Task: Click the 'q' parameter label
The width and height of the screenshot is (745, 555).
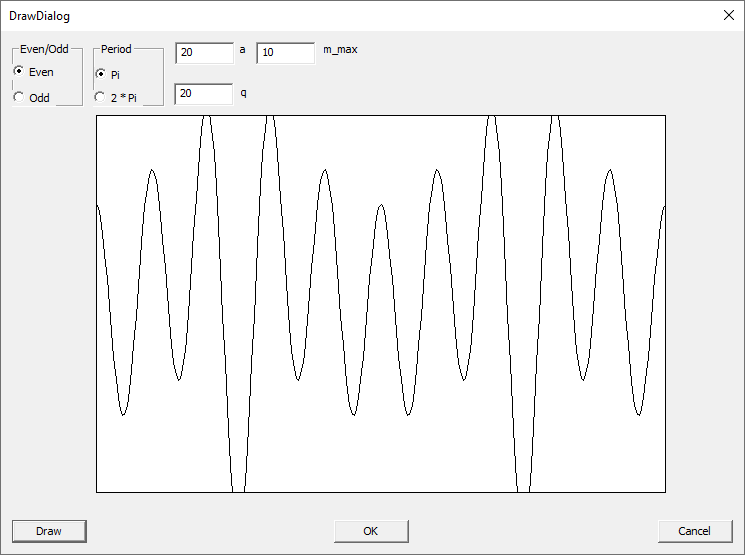Action: (242, 91)
